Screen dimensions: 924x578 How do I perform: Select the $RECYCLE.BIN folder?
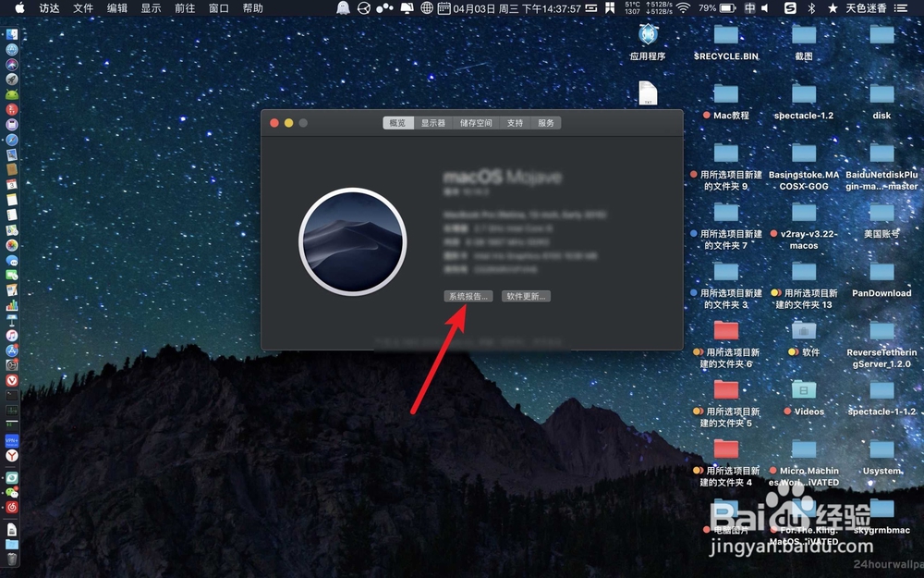tap(726, 35)
